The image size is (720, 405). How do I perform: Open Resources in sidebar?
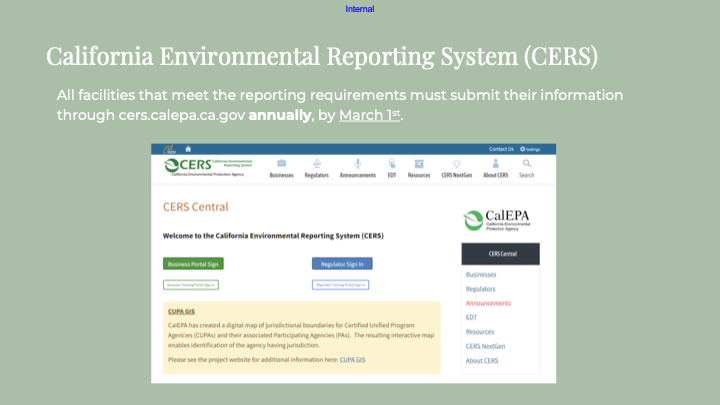coord(480,332)
